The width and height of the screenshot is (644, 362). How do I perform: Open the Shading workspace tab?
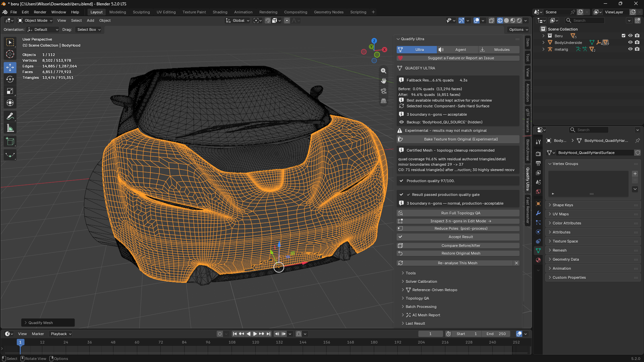pyautogui.click(x=220, y=12)
